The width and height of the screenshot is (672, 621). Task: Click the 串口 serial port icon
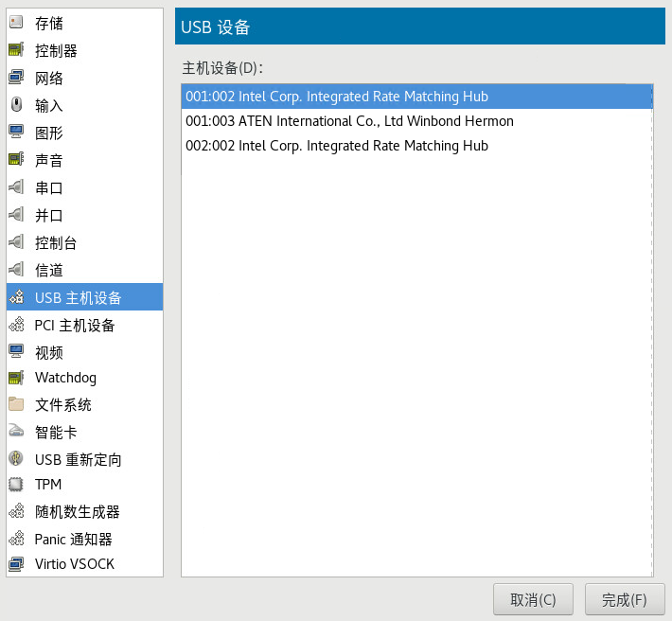click(x=16, y=186)
